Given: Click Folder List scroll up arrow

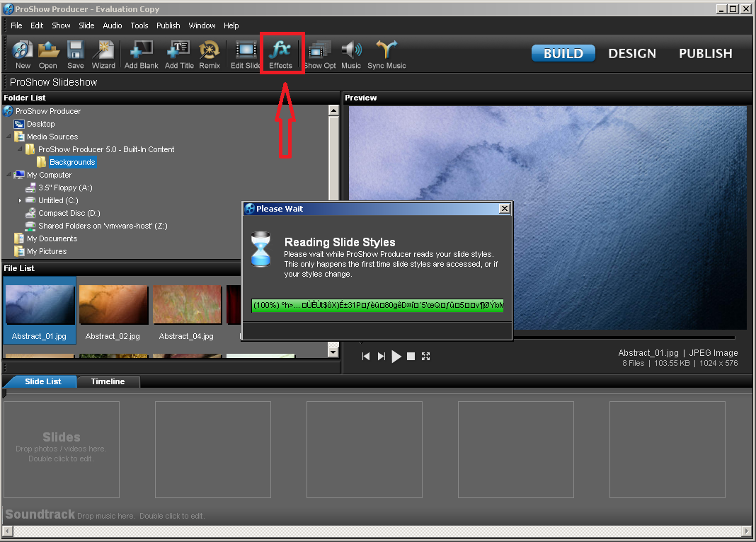Looking at the screenshot, I should tap(333, 111).
